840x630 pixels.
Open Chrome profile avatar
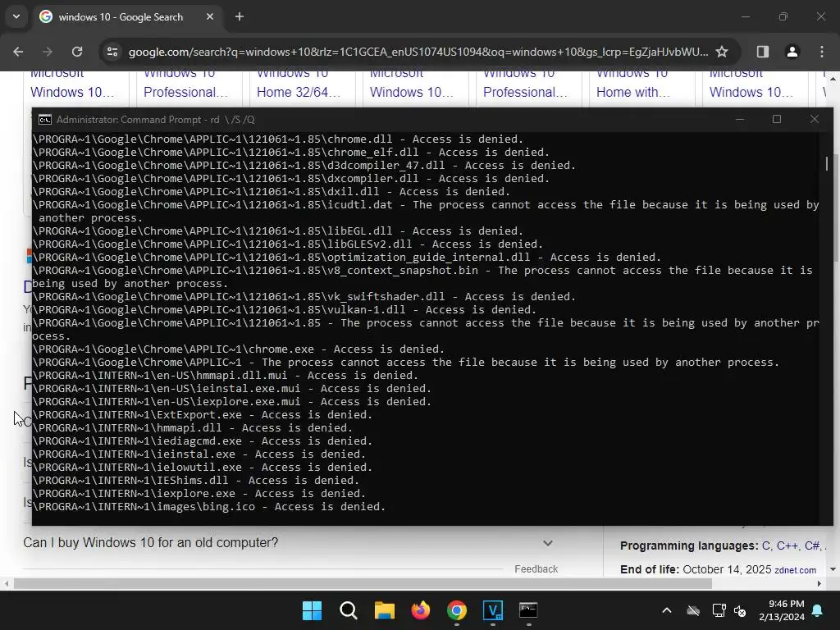click(792, 52)
